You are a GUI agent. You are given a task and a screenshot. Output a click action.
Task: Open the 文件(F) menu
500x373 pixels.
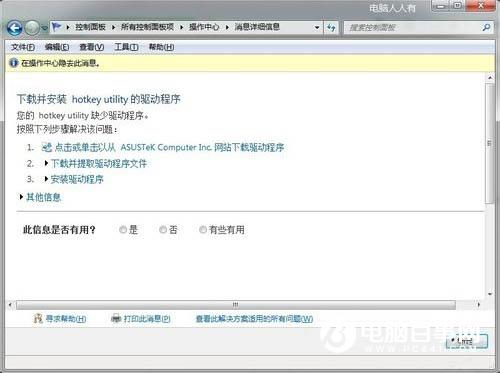pos(23,47)
